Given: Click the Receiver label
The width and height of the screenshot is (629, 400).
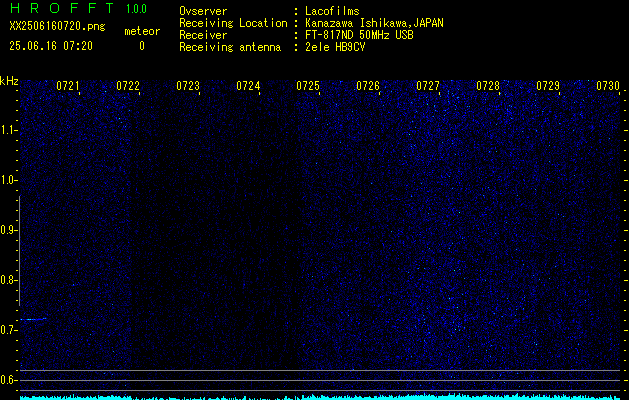Looking at the screenshot, I should tap(203, 35).
